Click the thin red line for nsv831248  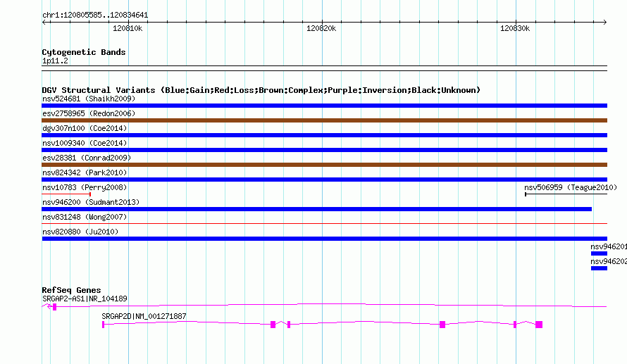[324, 224]
